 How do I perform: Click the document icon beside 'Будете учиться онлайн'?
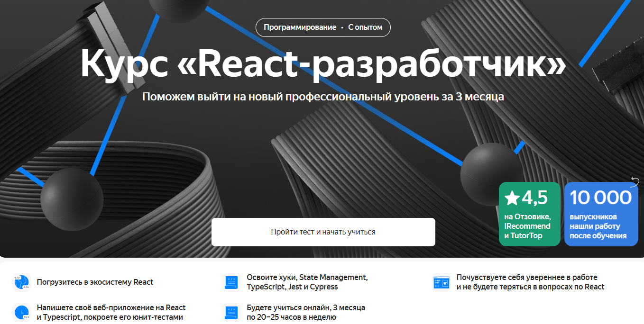(x=232, y=312)
